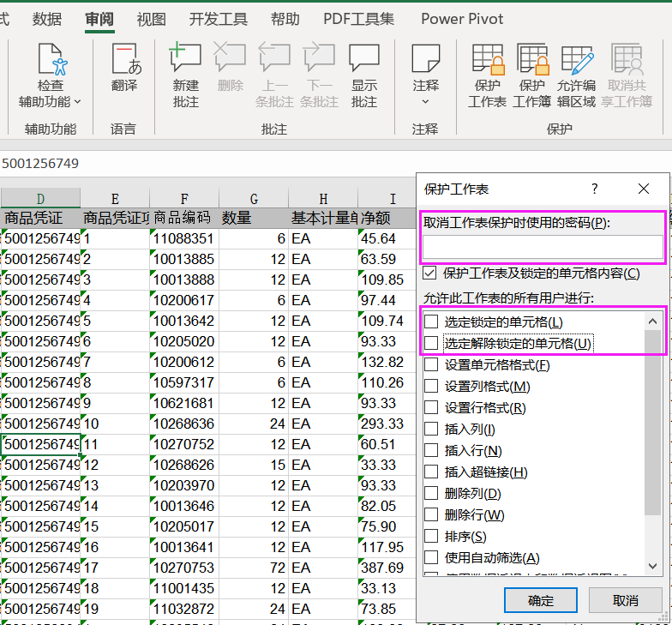Open 允许编辑区域 allow edit ranges
This screenshot has width=672, height=625.
(x=576, y=75)
